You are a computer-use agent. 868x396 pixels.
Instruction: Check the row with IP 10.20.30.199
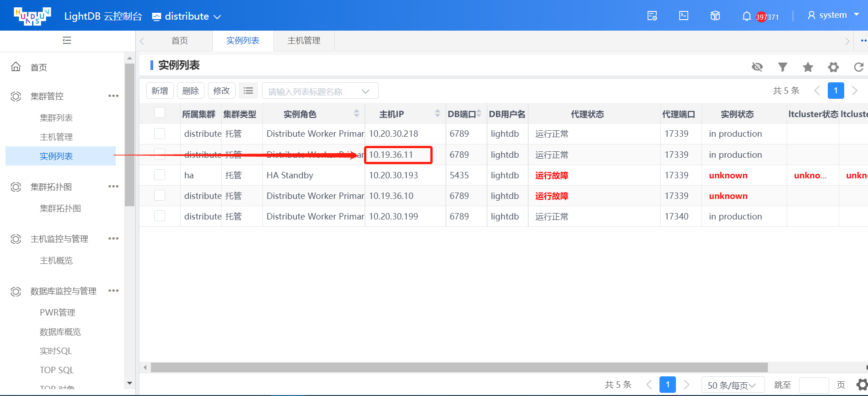point(160,216)
